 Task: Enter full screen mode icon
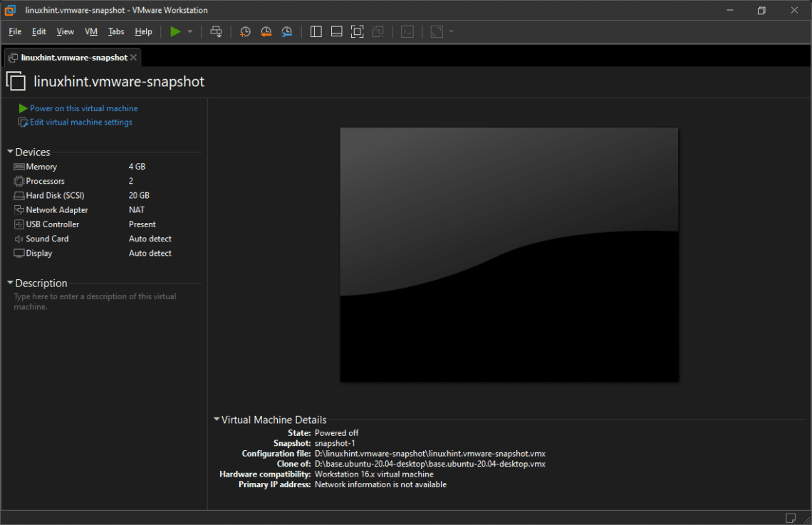click(357, 31)
